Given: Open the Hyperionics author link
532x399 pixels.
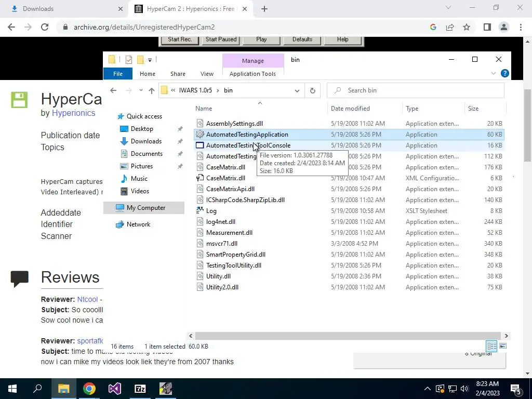Looking at the screenshot, I should [x=73, y=113].
